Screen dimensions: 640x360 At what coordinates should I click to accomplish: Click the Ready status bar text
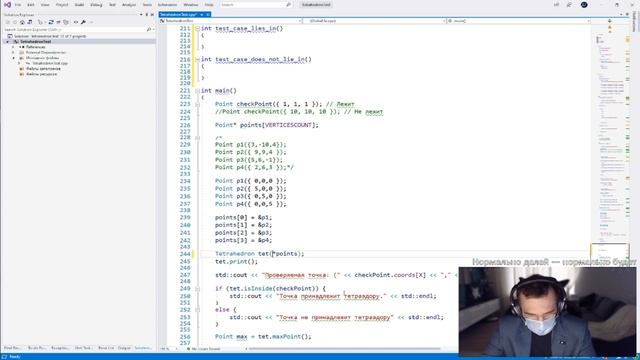click(15, 357)
